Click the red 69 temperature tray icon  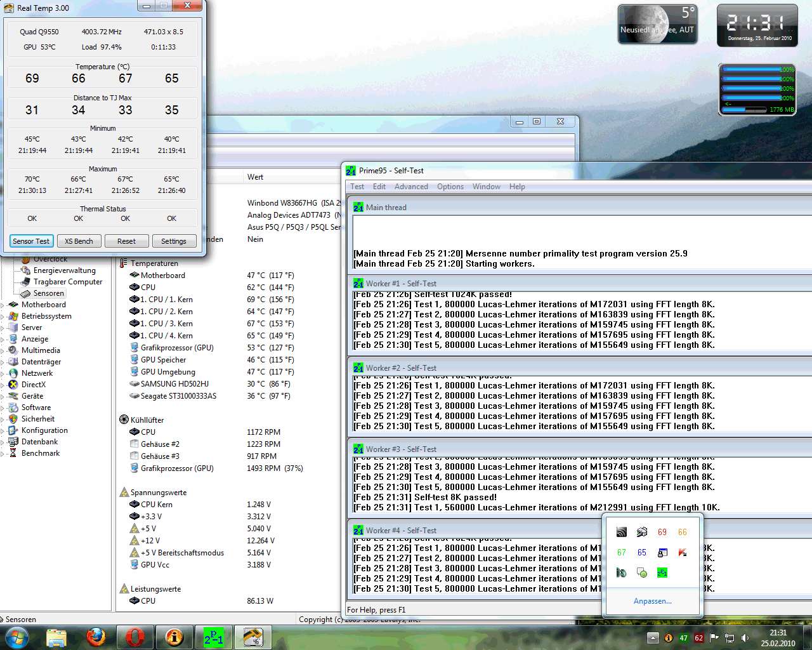tap(662, 532)
